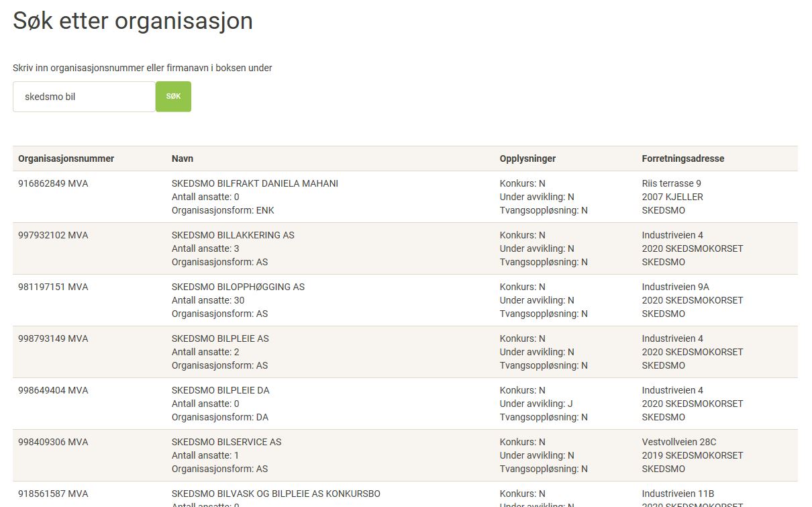Click the Navn column header
The height and width of the screenshot is (507, 812).
(183, 158)
